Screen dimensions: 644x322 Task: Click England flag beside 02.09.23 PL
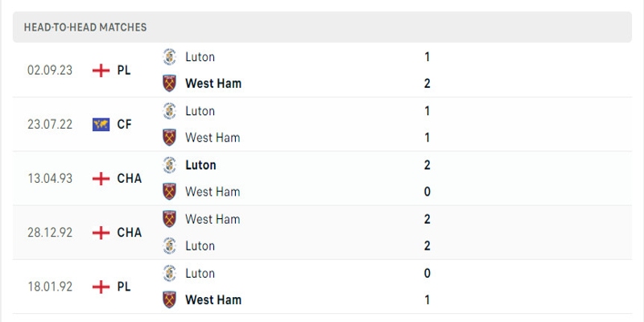coord(101,70)
